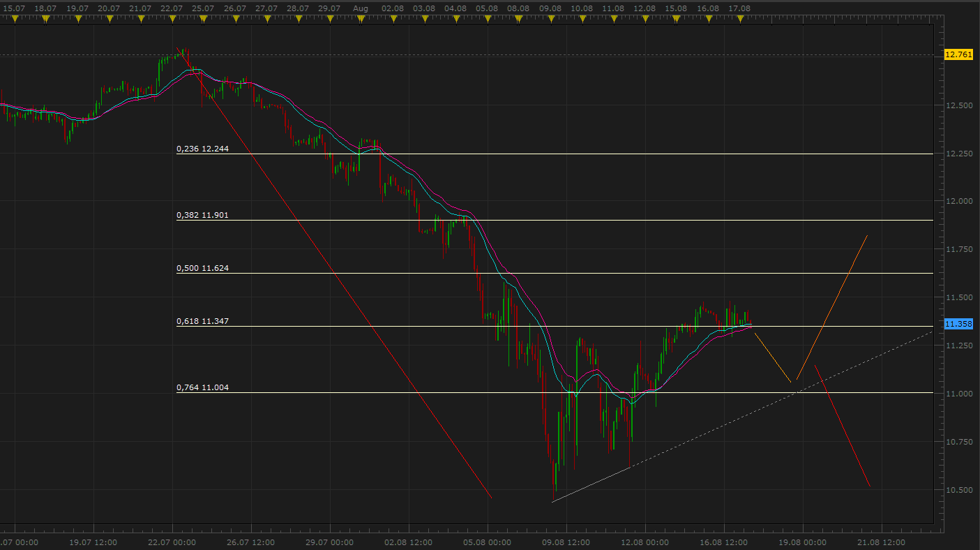Select the yellow marker below 12.08 date
Screen dimensions: 980x550
click(644, 20)
